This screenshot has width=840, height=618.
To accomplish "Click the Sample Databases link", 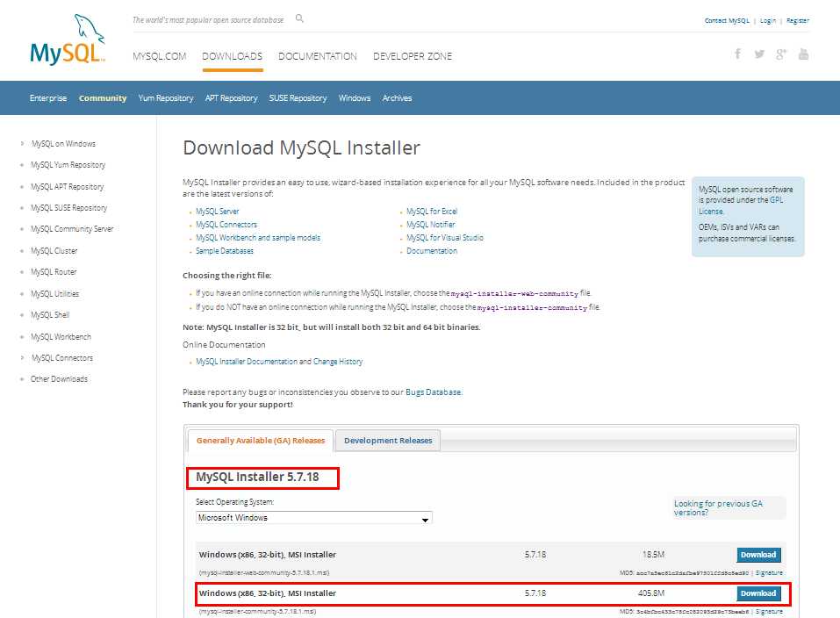I will coord(225,251).
